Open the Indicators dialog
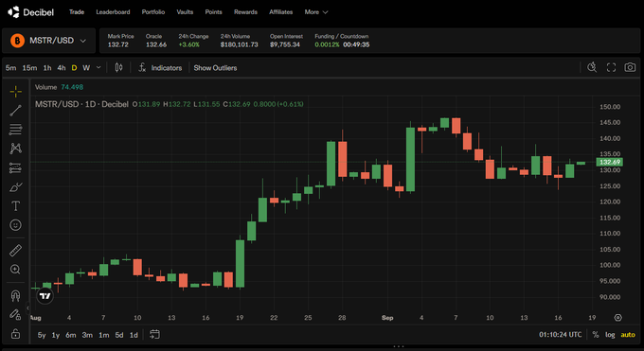The height and width of the screenshot is (351, 644). click(161, 68)
